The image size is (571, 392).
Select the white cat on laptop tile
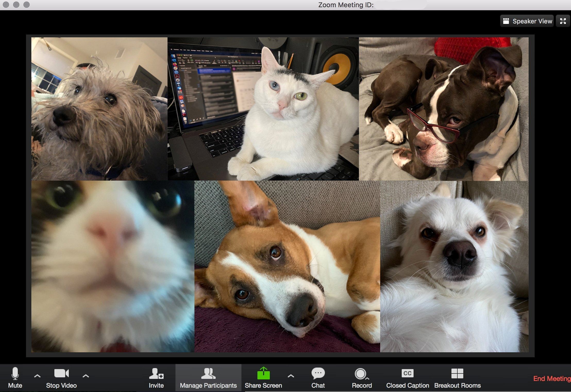(263, 109)
